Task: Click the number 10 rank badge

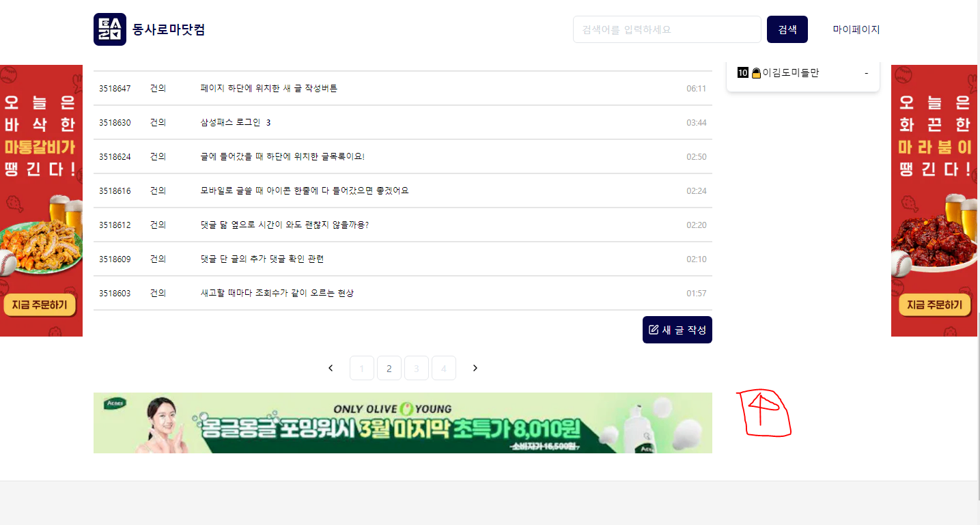Action: 743,72
